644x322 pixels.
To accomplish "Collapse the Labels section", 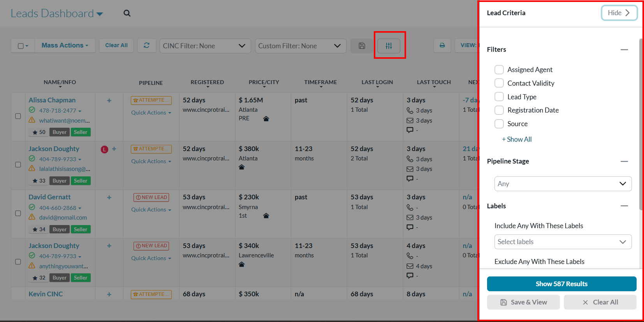I will click(x=624, y=206).
